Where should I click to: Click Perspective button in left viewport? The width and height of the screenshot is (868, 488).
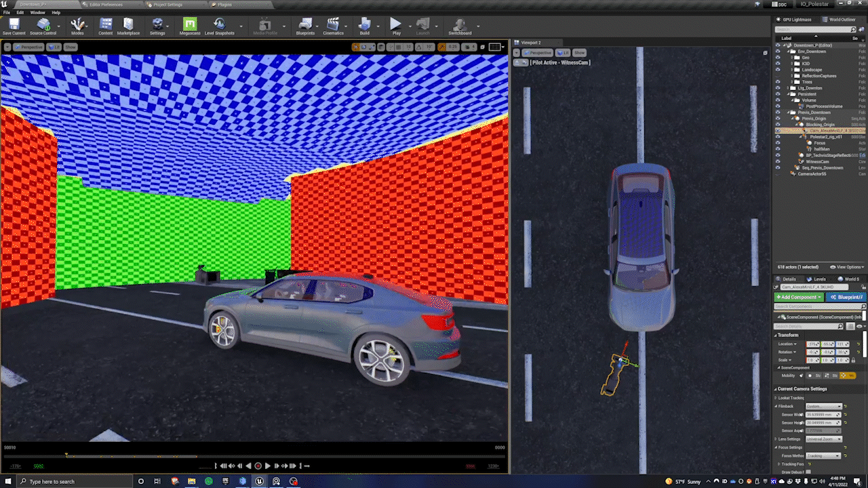pyautogui.click(x=29, y=47)
